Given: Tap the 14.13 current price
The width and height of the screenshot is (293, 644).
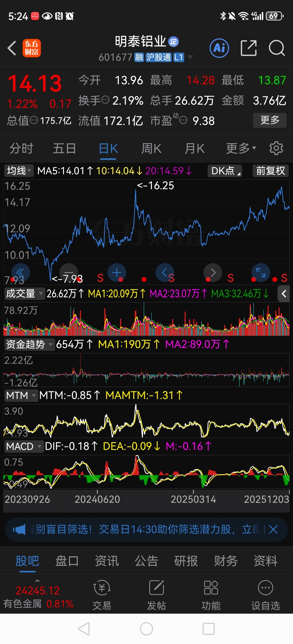Looking at the screenshot, I should tap(35, 83).
